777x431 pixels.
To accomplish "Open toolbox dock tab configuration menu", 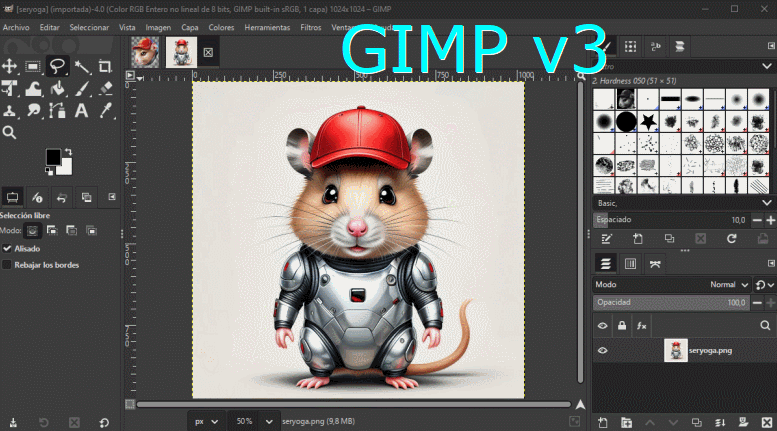I will click(112, 197).
